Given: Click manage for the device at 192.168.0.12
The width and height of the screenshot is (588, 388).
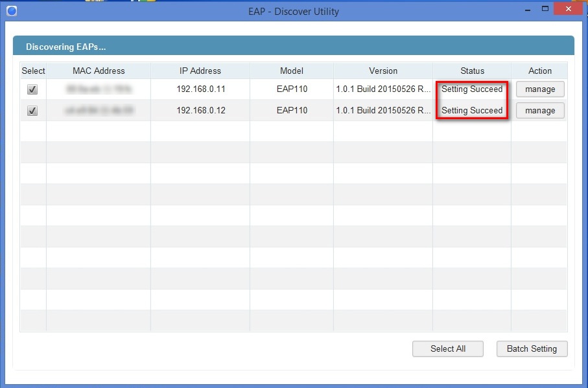Looking at the screenshot, I should (540, 110).
